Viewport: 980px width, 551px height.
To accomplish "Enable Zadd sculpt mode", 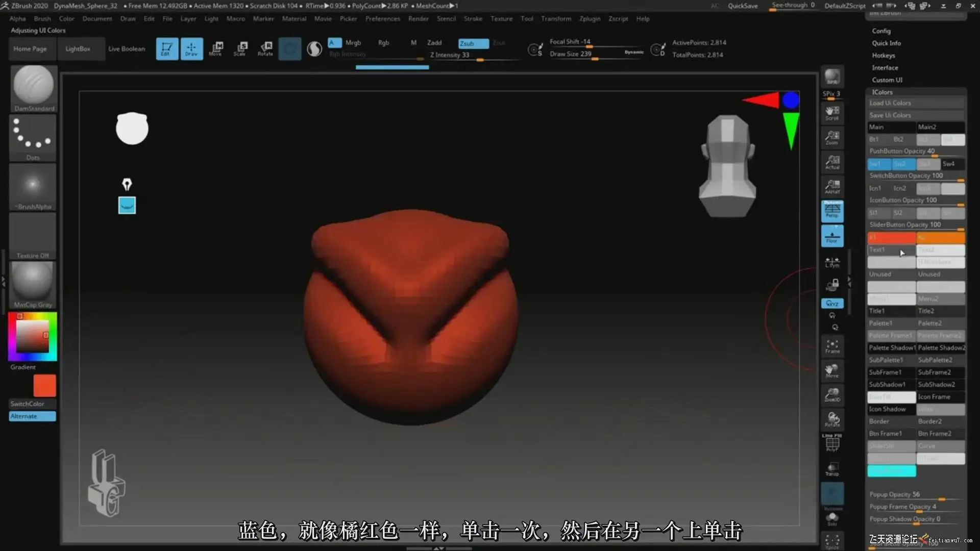I will 434,43.
